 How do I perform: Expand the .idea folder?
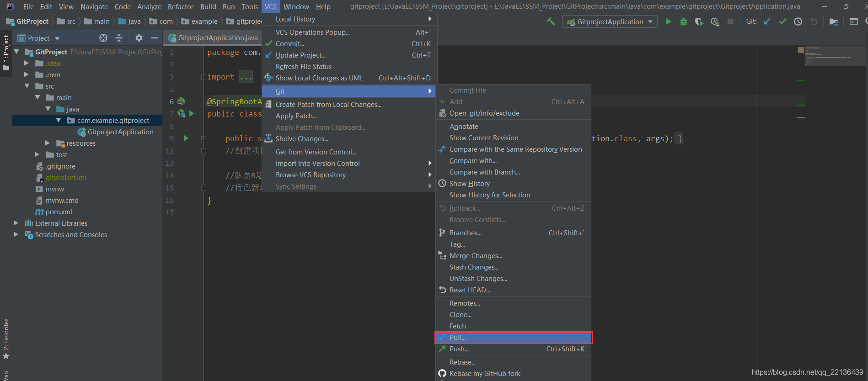(27, 63)
